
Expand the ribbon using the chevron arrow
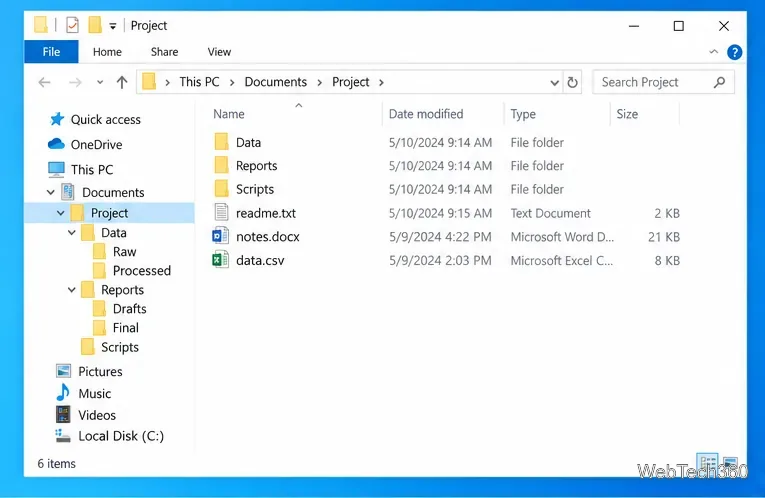pos(713,51)
